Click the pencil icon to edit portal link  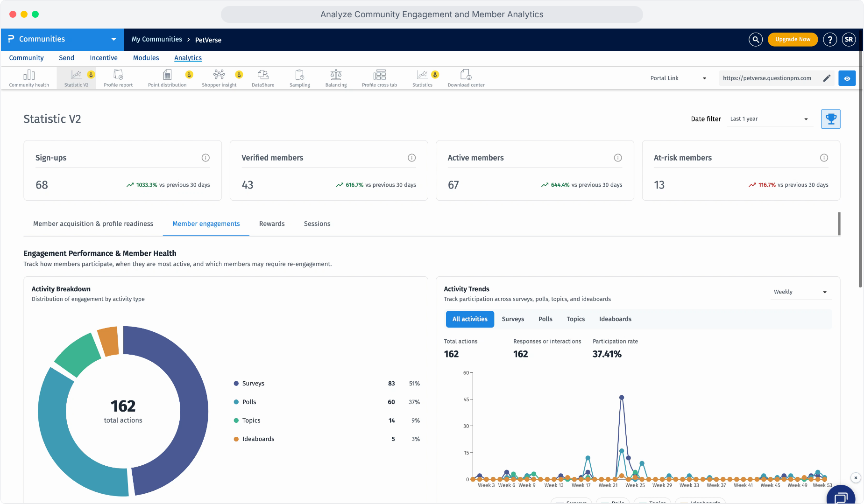827,78
